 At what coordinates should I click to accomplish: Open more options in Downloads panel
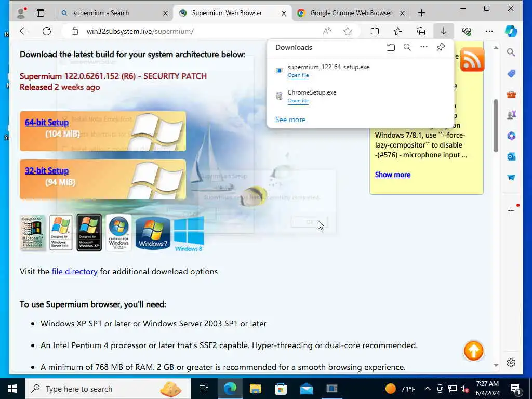(x=424, y=47)
